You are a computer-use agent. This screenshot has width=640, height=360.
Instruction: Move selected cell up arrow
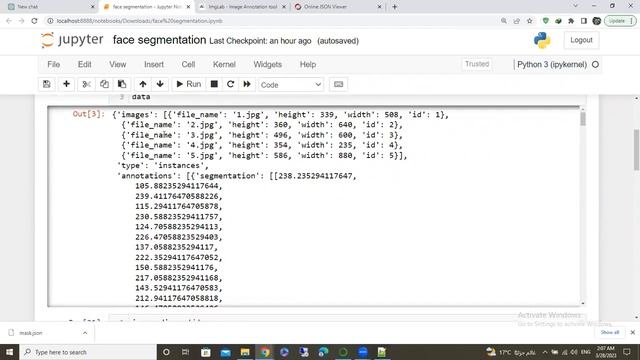(142, 84)
